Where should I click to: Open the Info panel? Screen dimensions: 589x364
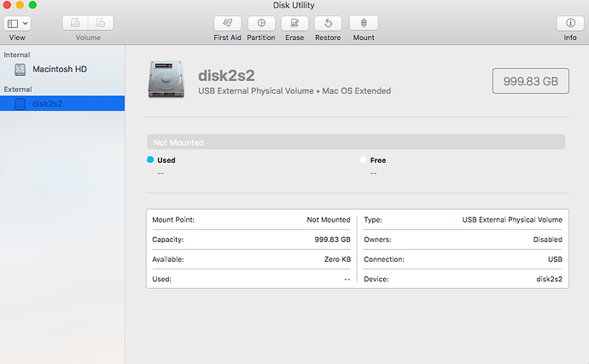pos(570,23)
